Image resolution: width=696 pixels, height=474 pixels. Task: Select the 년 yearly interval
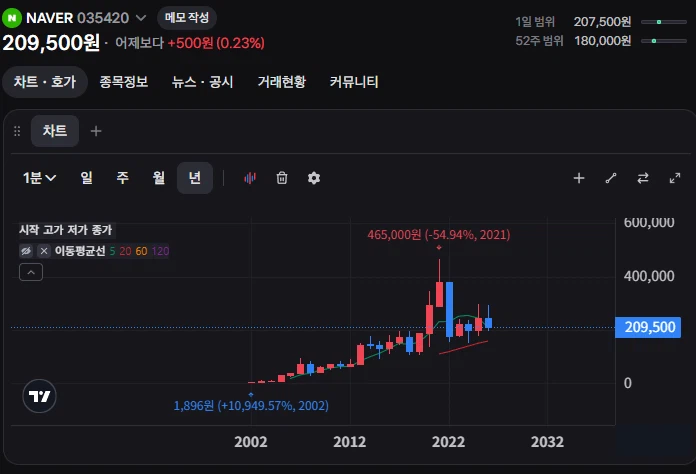point(195,178)
